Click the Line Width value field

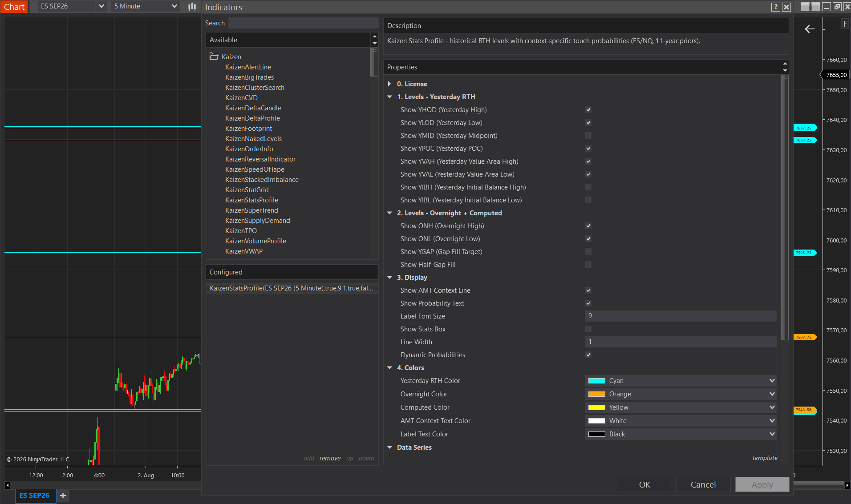point(681,342)
